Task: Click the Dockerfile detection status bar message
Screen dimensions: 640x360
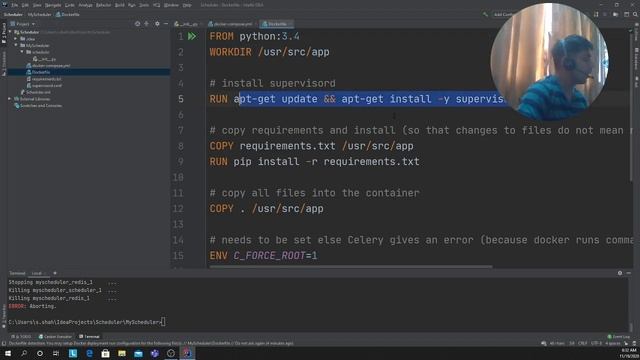Action: pyautogui.click(x=151, y=343)
